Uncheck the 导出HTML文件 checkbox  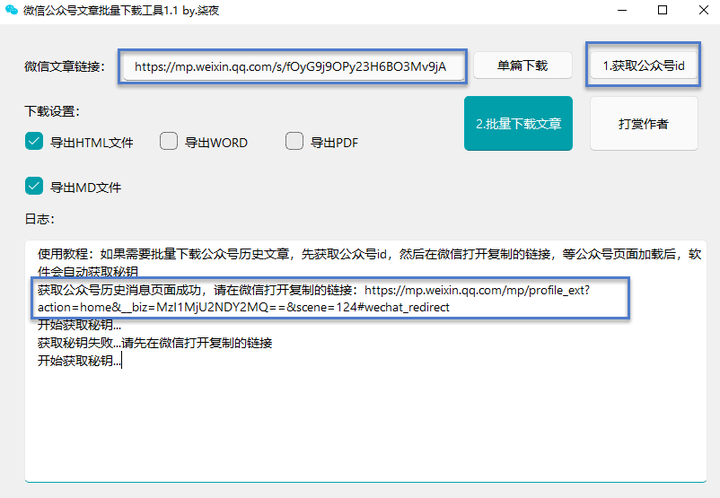point(34,141)
